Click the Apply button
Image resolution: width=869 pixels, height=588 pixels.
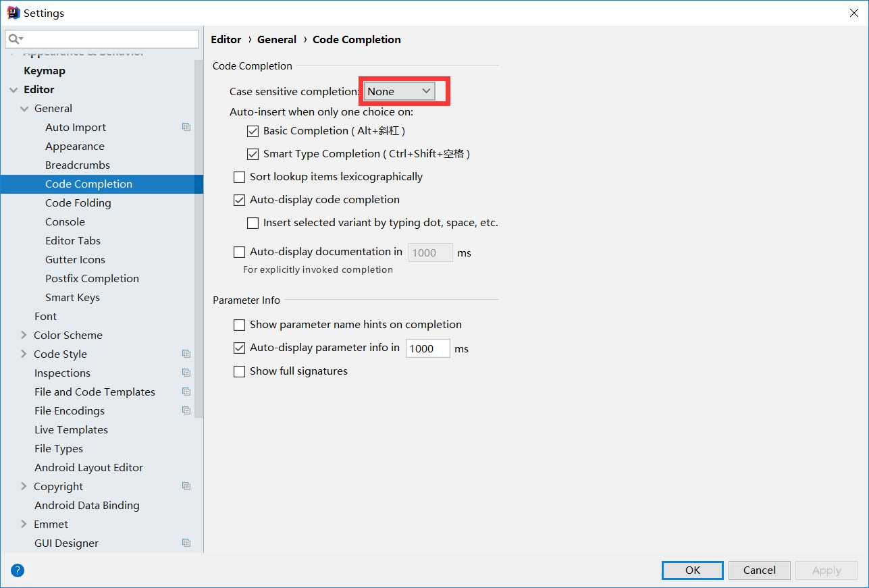[x=826, y=570]
